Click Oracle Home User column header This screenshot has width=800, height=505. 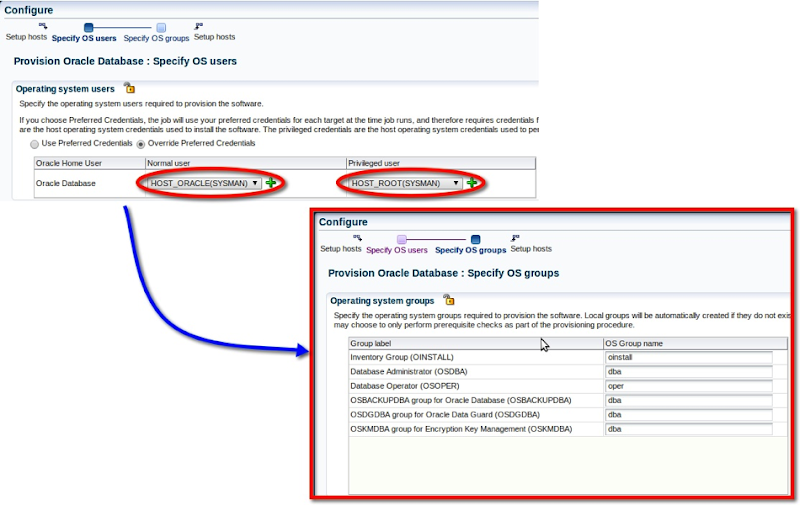[90, 163]
